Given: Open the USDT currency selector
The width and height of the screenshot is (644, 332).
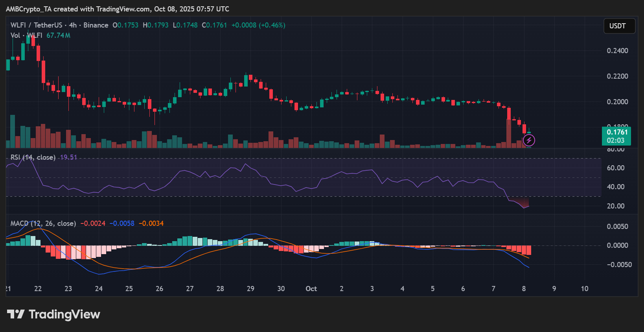Looking at the screenshot, I should 619,26.
